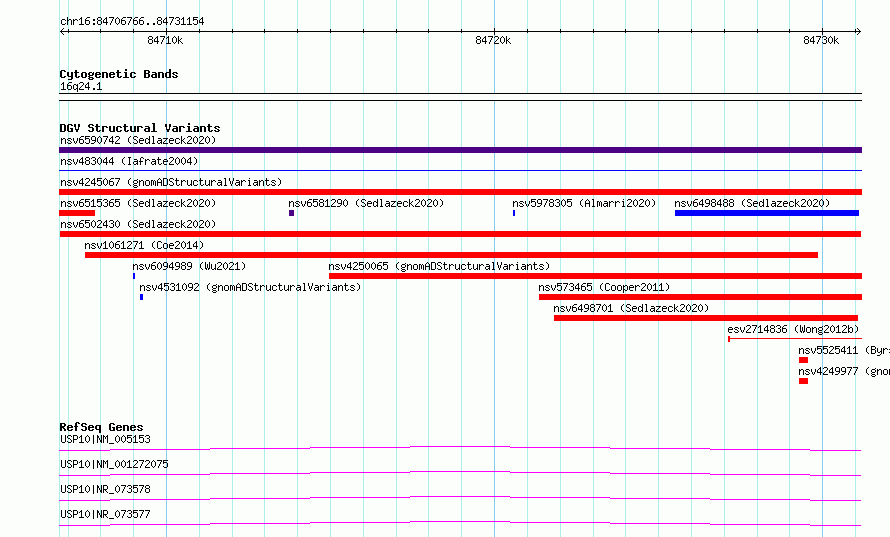This screenshot has height=537, width=890.
Task: Click the USP10|NM_001272075 gene label
Action: pos(114,464)
